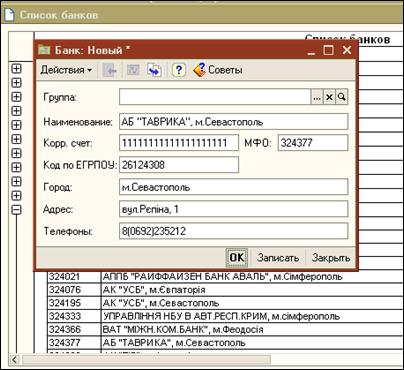Click inside the Группа input field
Screen dimensions: 404x370
(x=215, y=97)
